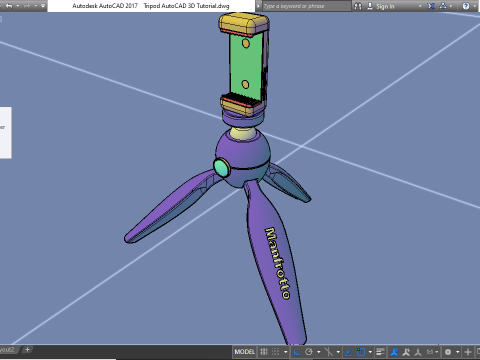Open the Customize Quick Access Toolbar dropdown
480x360 pixels.
pyautogui.click(x=43, y=6)
